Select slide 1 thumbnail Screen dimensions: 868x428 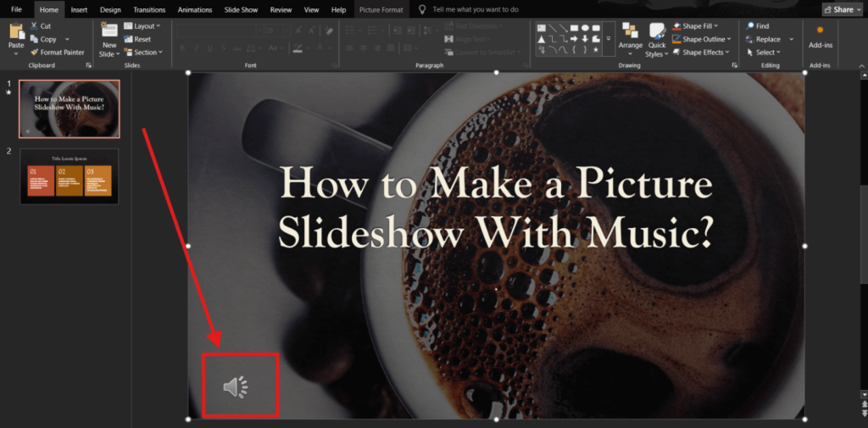pyautogui.click(x=70, y=109)
